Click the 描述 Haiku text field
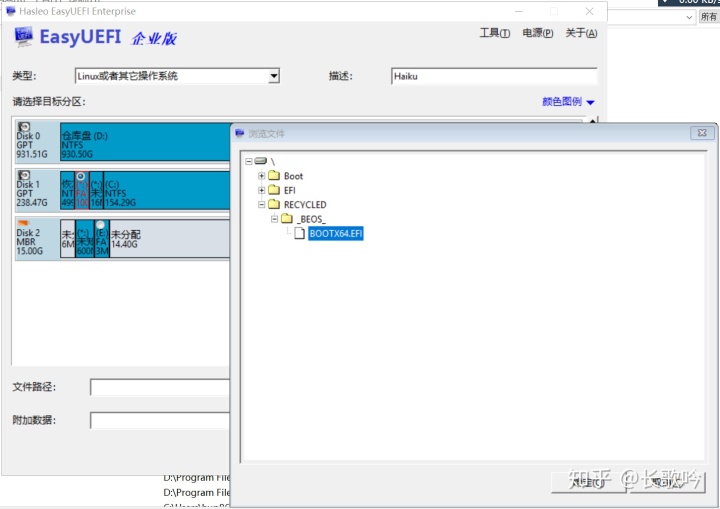Viewport: 720px width, 509px height. [x=494, y=76]
